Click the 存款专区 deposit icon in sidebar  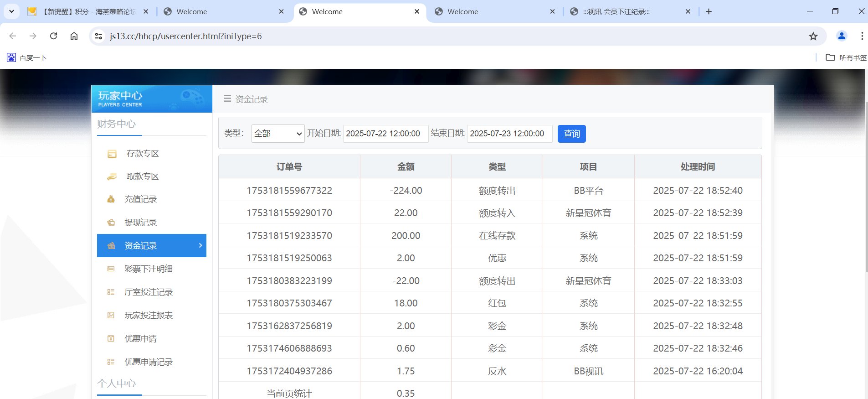(112, 154)
